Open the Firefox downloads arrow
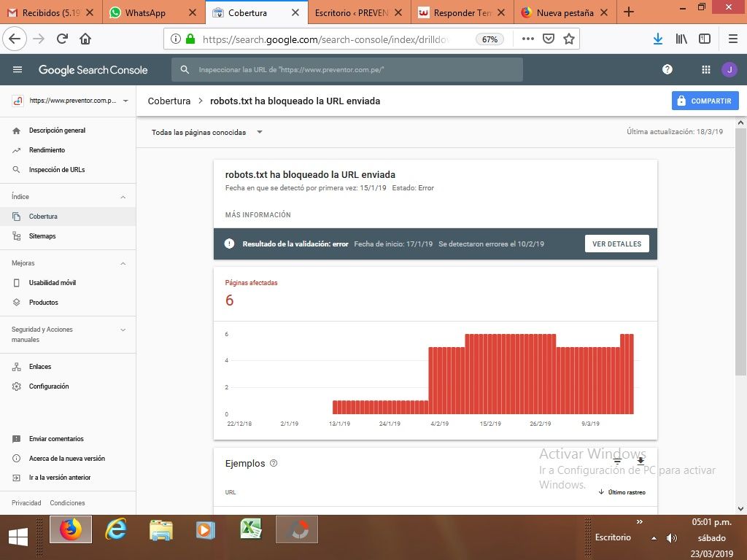The image size is (747, 560). coord(658,39)
